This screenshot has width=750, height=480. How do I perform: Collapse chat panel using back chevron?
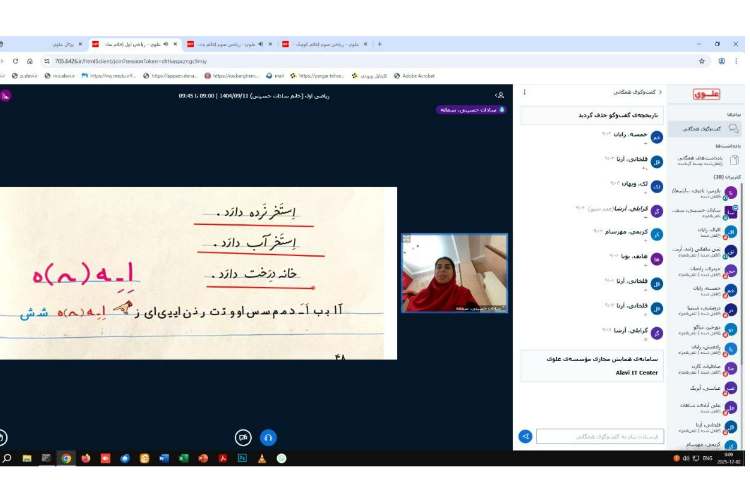point(661,92)
